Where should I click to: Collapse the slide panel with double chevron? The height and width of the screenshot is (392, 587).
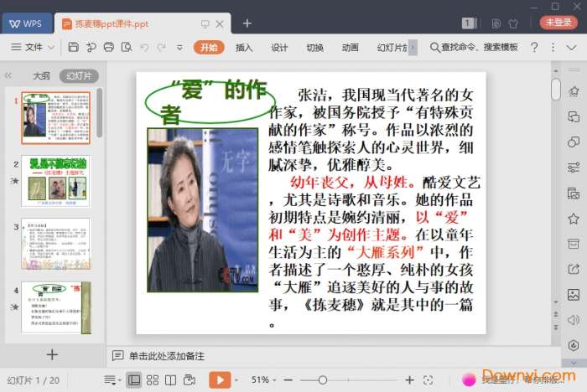tap(8, 75)
